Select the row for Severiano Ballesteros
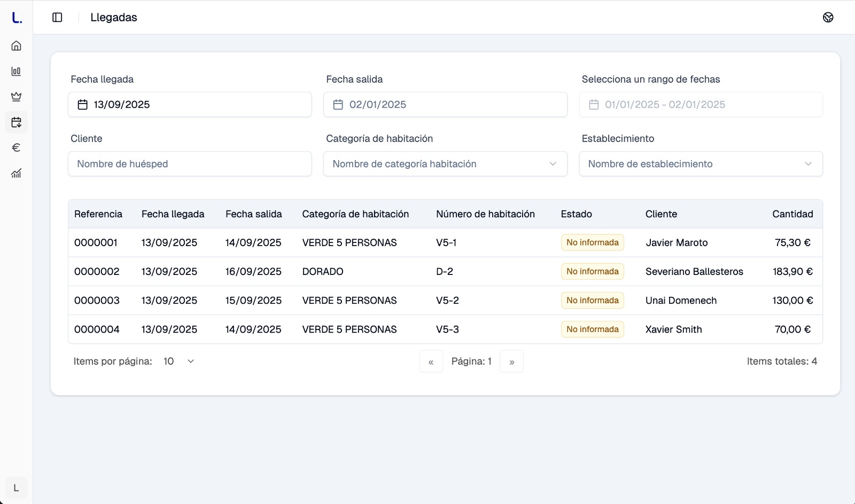 [x=694, y=272]
